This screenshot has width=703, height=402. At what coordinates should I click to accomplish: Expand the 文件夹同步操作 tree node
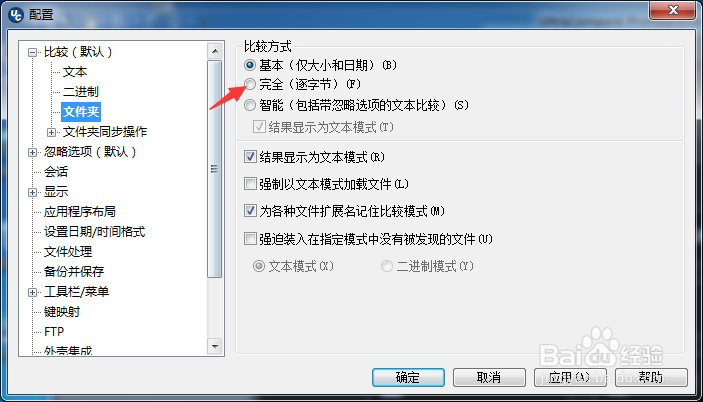[x=52, y=132]
